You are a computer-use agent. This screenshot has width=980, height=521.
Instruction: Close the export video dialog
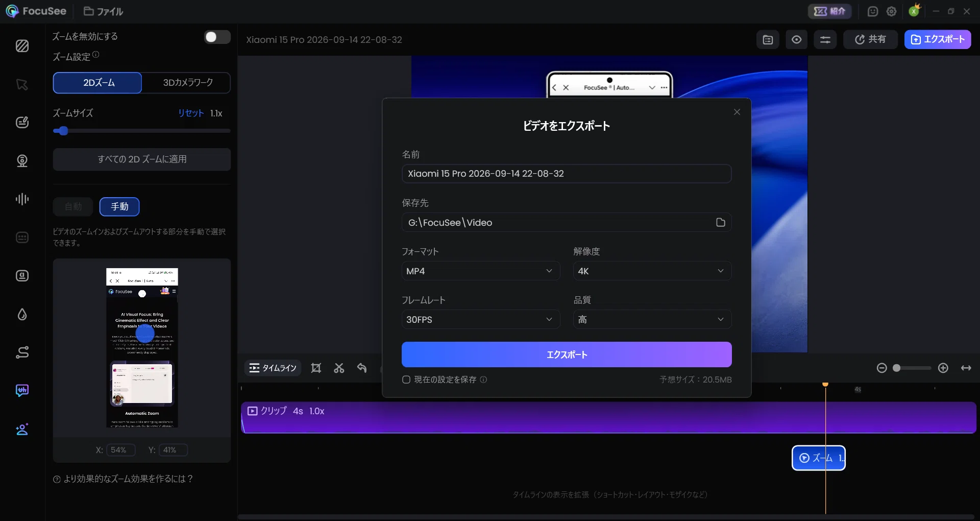pyautogui.click(x=737, y=112)
